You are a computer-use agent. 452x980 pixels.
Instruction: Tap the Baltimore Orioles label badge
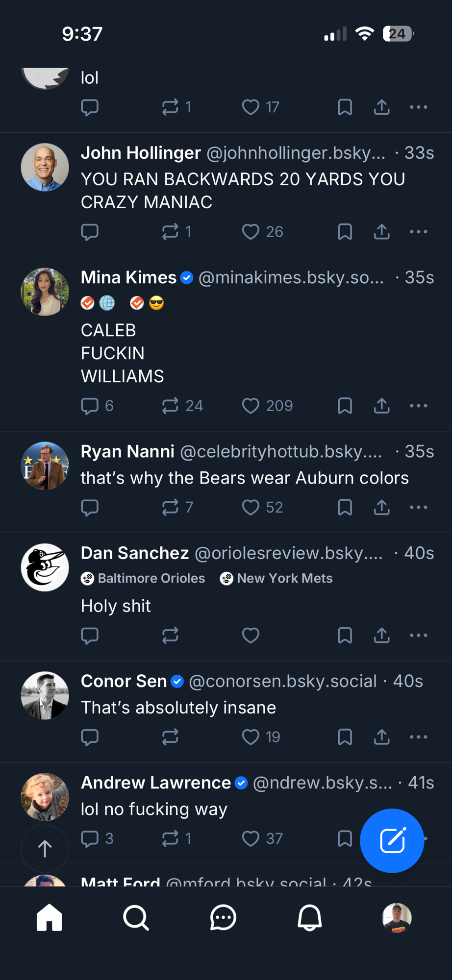(x=143, y=578)
